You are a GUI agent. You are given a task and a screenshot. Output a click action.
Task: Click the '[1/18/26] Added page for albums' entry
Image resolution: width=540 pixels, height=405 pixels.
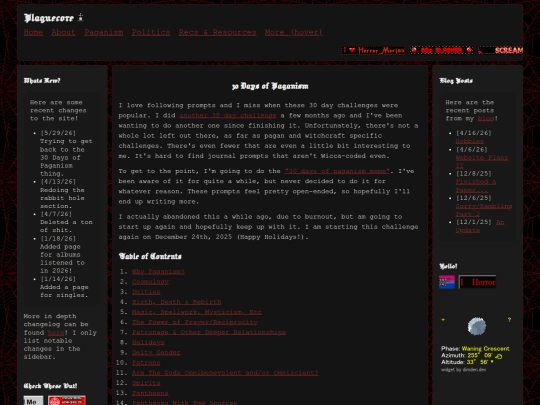pyautogui.click(x=62, y=255)
